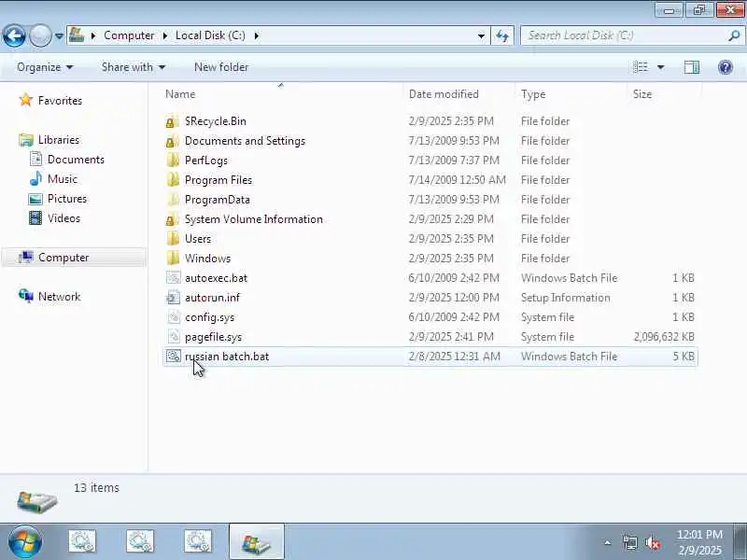Image resolution: width=747 pixels, height=560 pixels.
Task: Click Local Disk (C:) in address breadcrumb
Action: coord(210,35)
